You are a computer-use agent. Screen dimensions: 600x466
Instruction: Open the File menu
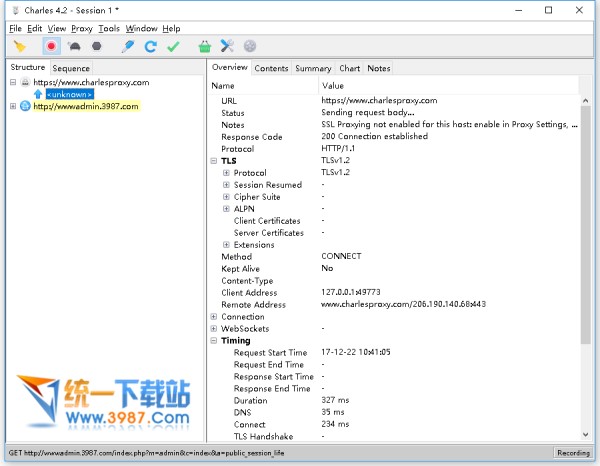pyautogui.click(x=15, y=28)
